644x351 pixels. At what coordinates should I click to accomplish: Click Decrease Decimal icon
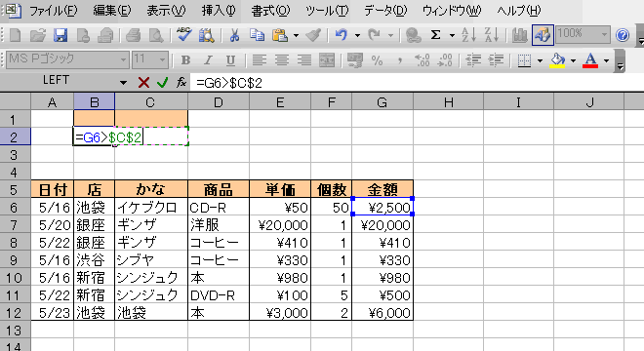(445, 60)
